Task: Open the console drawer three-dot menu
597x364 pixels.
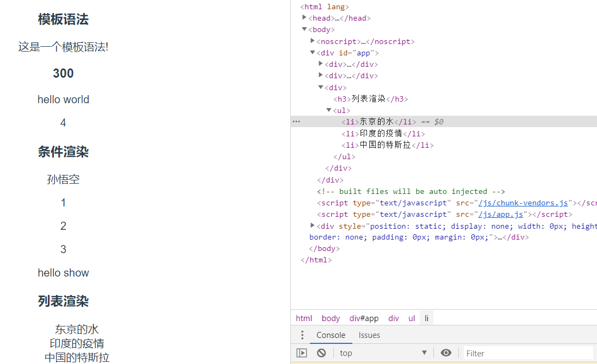Action: pyautogui.click(x=302, y=335)
